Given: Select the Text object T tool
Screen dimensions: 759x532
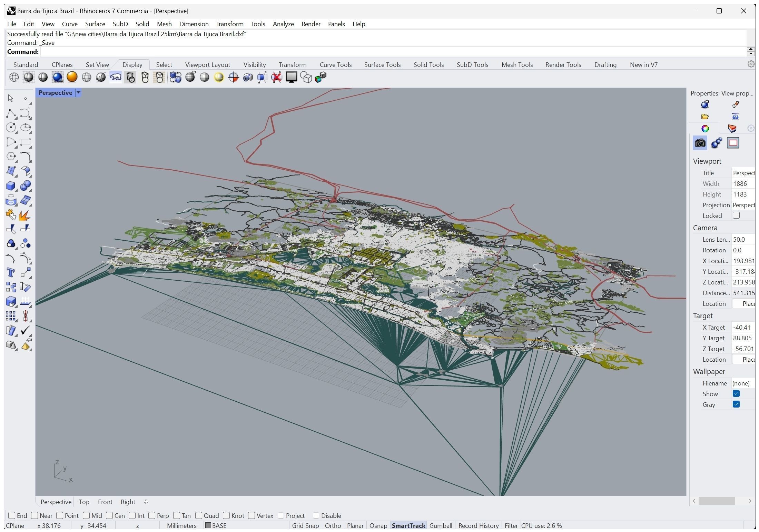Looking at the screenshot, I should tap(11, 273).
